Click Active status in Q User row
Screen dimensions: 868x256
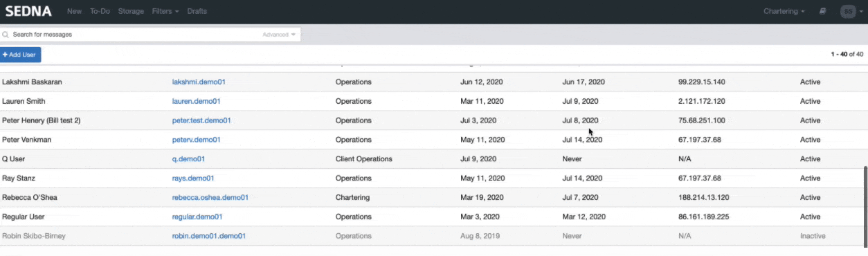coord(811,159)
